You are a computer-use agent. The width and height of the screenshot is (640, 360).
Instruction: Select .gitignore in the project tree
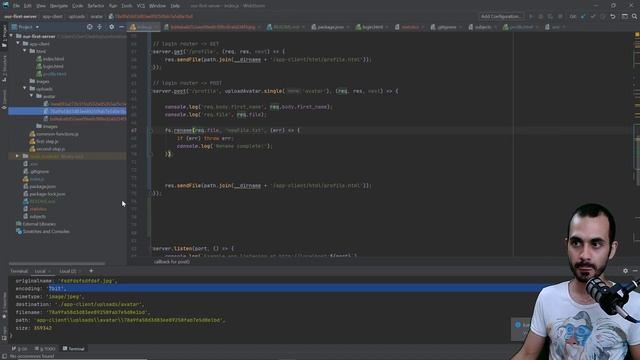point(39,171)
